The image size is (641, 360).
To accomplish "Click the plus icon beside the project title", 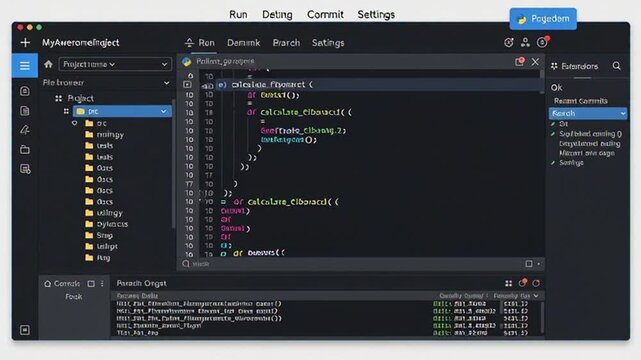I will click(25, 42).
